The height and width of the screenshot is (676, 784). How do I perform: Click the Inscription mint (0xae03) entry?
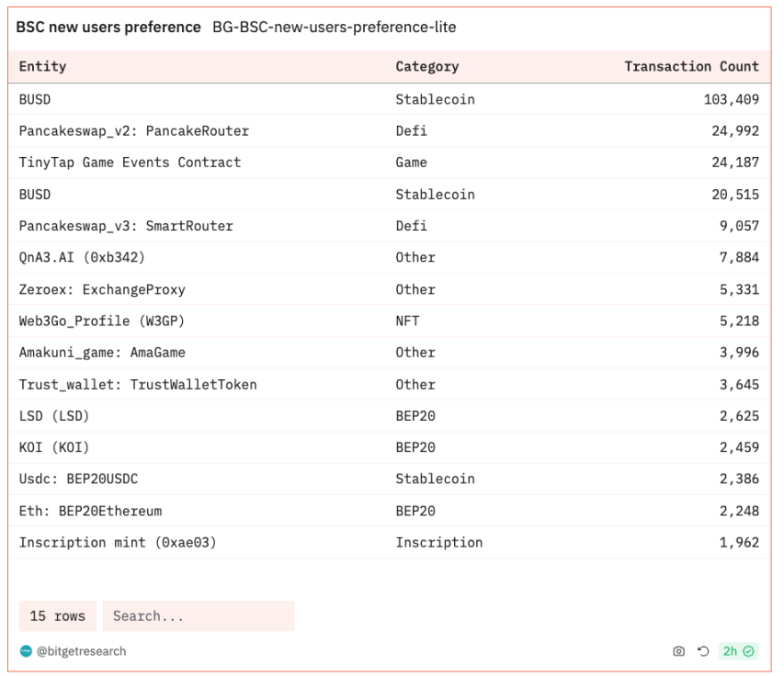click(x=118, y=543)
